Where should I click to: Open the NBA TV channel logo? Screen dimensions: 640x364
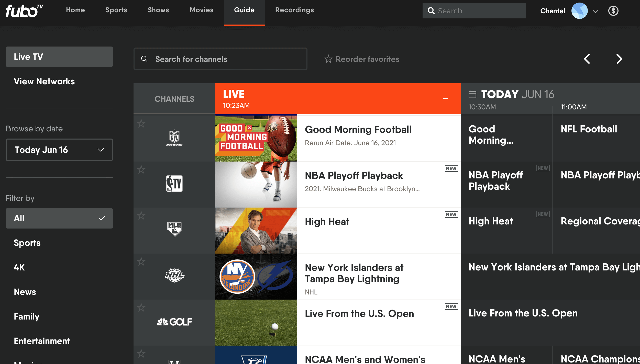point(174,184)
